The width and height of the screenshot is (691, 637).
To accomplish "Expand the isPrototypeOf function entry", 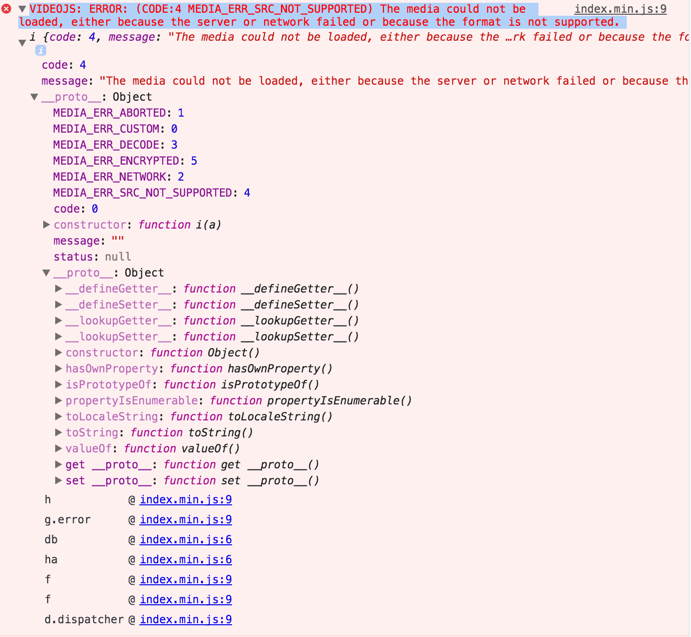I will (58, 384).
